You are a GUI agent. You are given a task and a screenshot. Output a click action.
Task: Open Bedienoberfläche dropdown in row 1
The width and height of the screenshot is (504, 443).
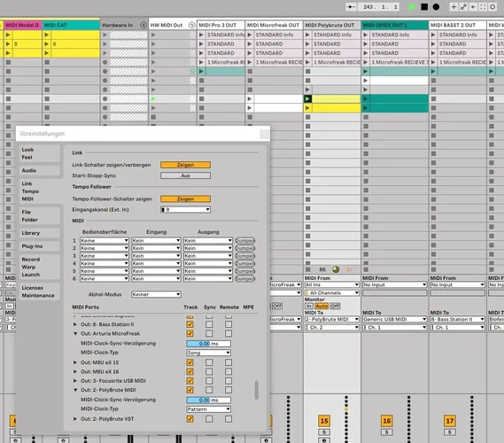tap(105, 240)
